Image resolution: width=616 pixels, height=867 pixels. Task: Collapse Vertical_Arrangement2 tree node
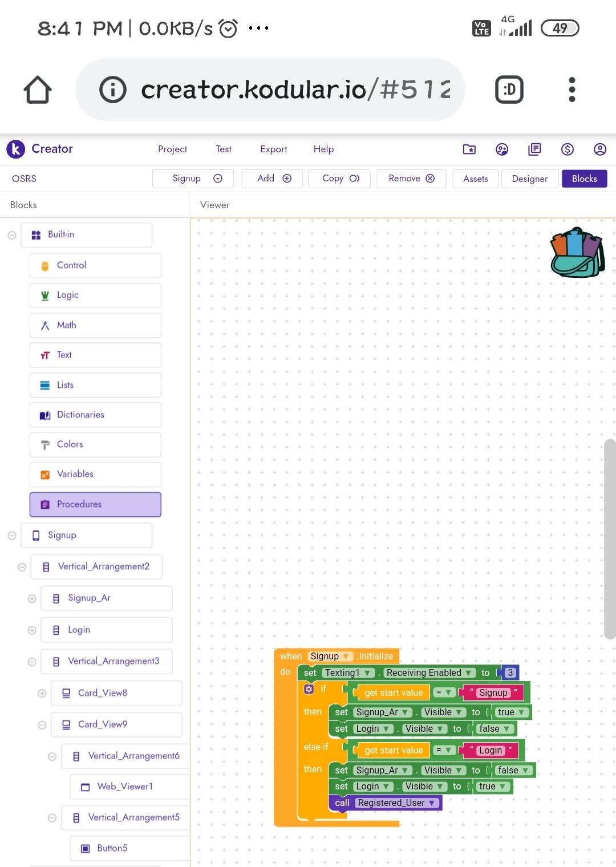coord(22,567)
